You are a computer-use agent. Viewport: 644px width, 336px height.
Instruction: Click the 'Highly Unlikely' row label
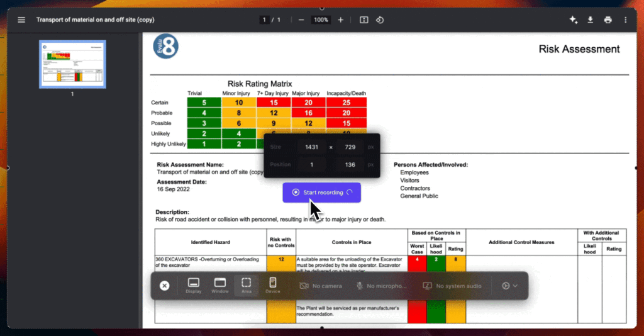point(169,144)
